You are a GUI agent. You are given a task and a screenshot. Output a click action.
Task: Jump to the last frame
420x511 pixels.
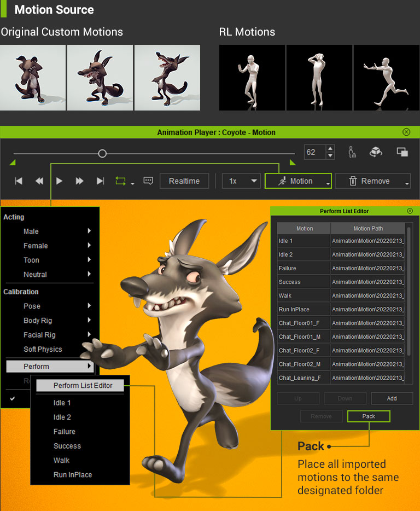[x=100, y=181]
